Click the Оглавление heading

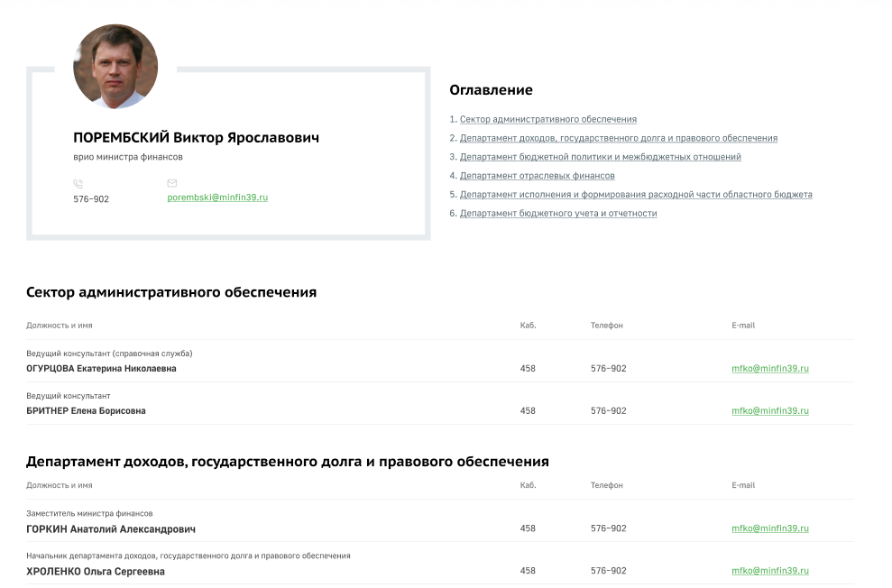491,90
